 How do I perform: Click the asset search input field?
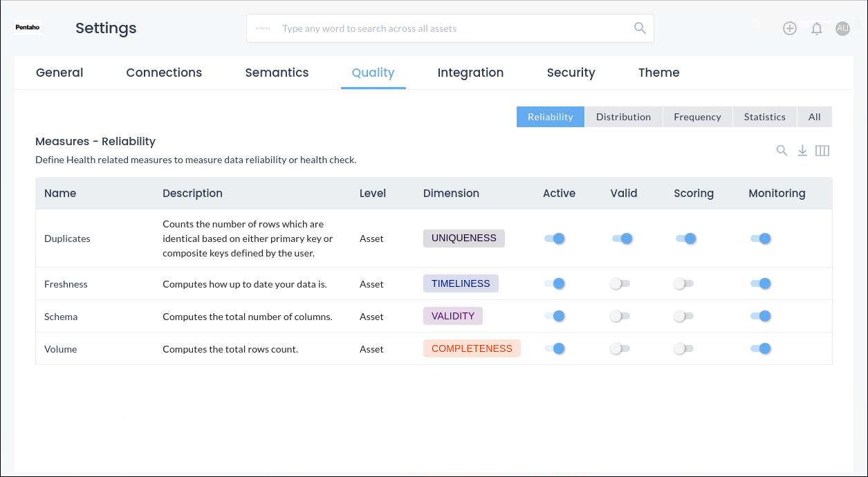coord(450,28)
